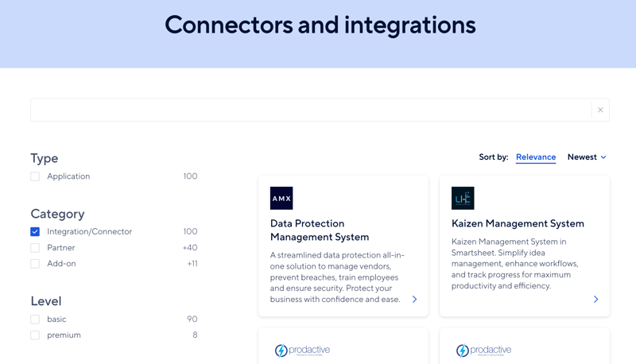Open Data Protection Management System title
The height and width of the screenshot is (364, 636).
320,230
